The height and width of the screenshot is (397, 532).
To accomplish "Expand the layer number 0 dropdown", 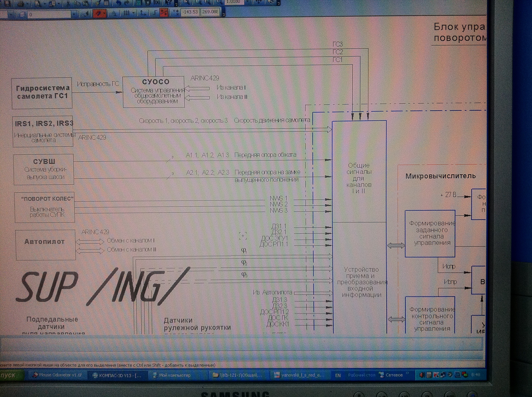I will (x=74, y=14).
